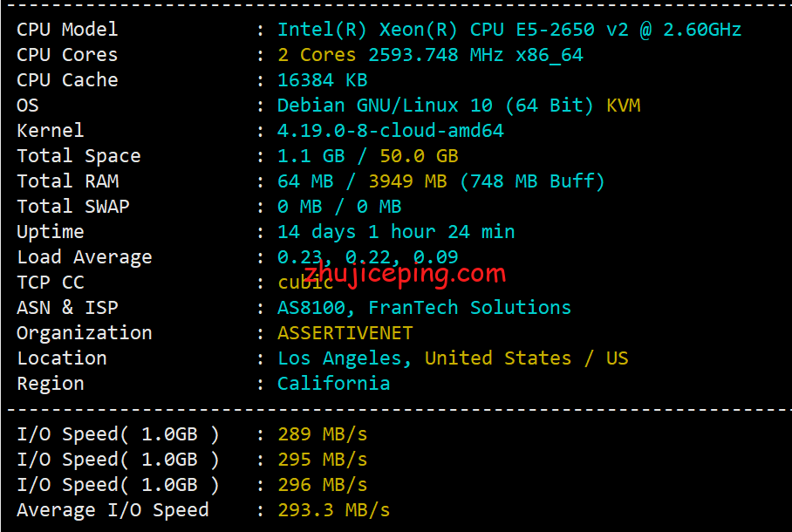Click the Kernel label
This screenshot has width=792, height=532.
pos(50,130)
